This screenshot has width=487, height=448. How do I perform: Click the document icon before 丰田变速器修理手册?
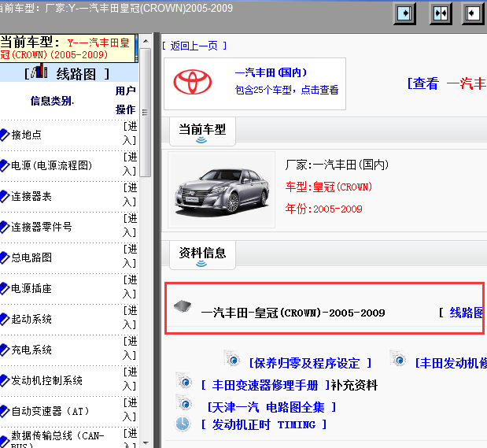pos(184,380)
